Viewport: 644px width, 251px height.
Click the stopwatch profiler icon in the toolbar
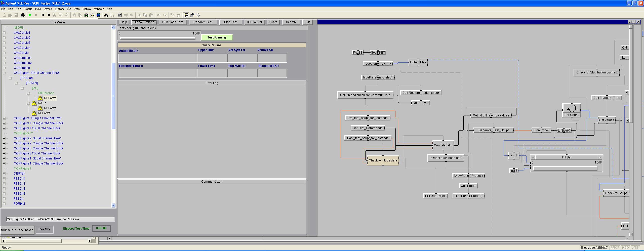[x=198, y=15]
